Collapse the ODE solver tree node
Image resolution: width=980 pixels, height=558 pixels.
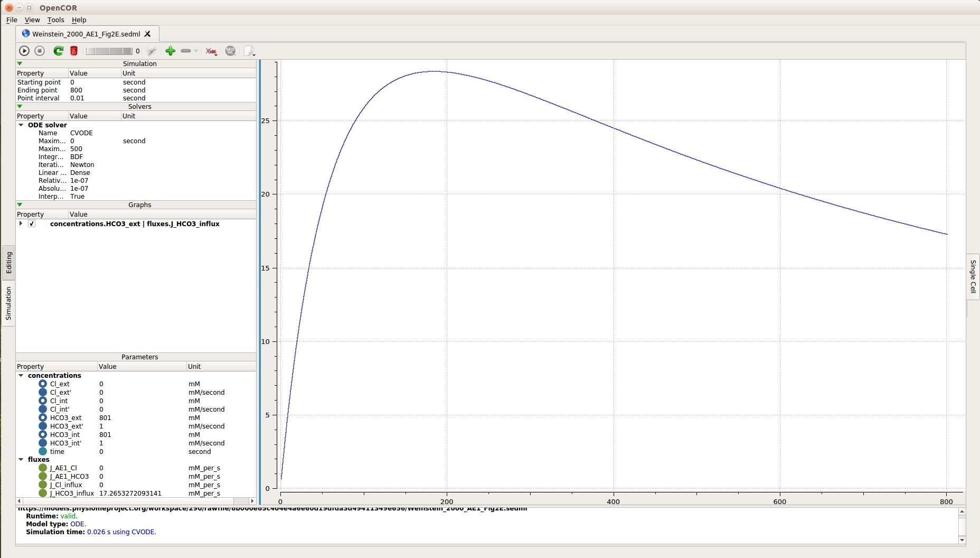coord(21,125)
